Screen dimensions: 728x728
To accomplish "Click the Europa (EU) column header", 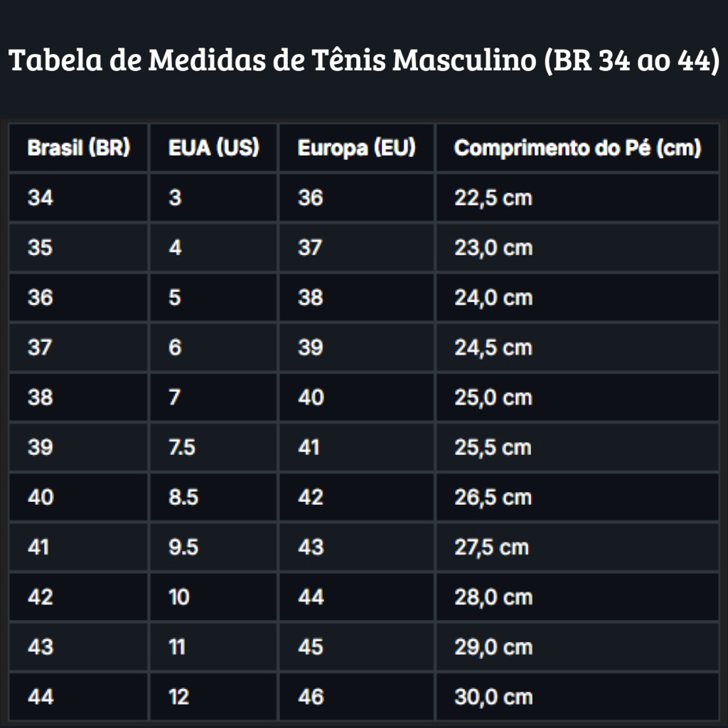I will 357,148.
